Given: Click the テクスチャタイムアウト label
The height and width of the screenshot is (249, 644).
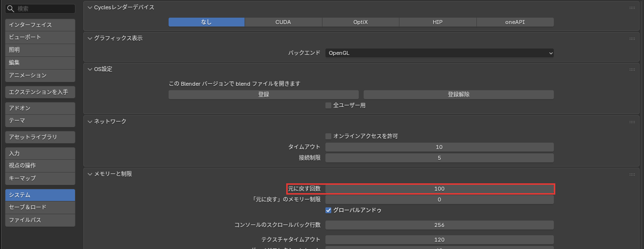Looking at the screenshot, I should pos(291,240).
